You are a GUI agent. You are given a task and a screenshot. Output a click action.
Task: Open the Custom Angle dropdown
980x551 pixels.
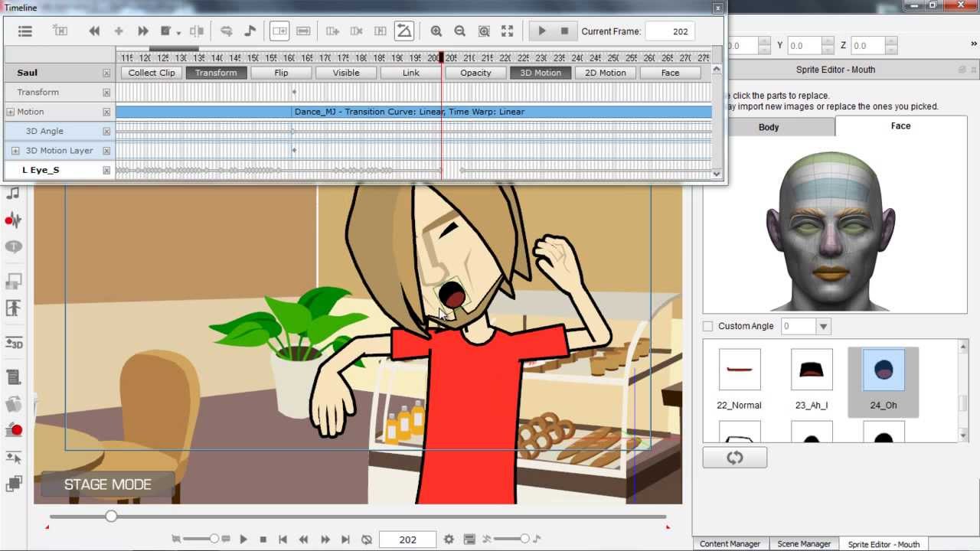click(x=824, y=326)
